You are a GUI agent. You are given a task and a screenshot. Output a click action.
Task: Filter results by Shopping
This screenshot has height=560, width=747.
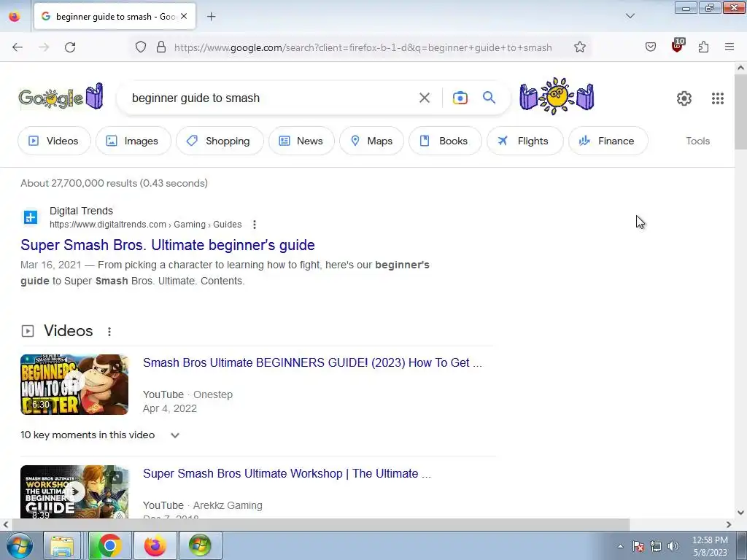coord(220,141)
